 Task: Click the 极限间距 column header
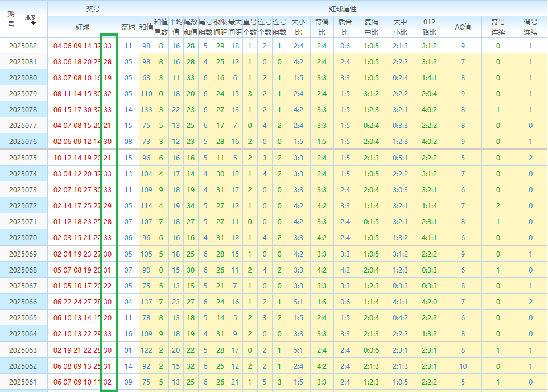(x=220, y=27)
